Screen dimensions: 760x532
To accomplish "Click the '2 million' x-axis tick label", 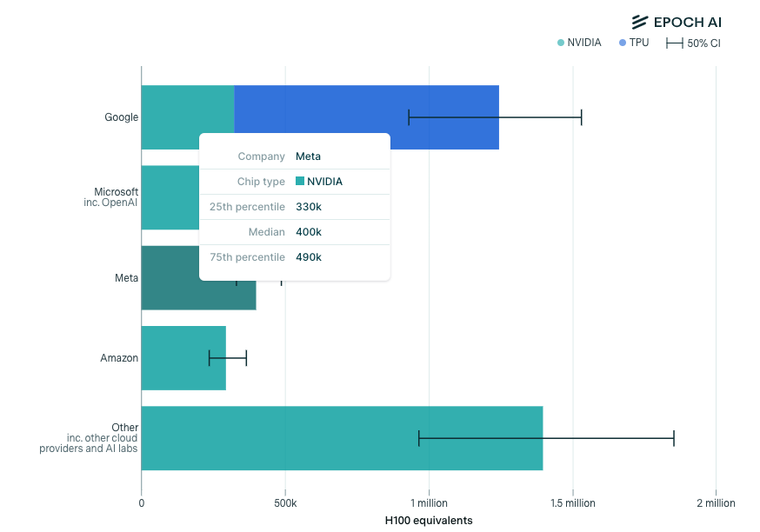I will click(x=716, y=503).
